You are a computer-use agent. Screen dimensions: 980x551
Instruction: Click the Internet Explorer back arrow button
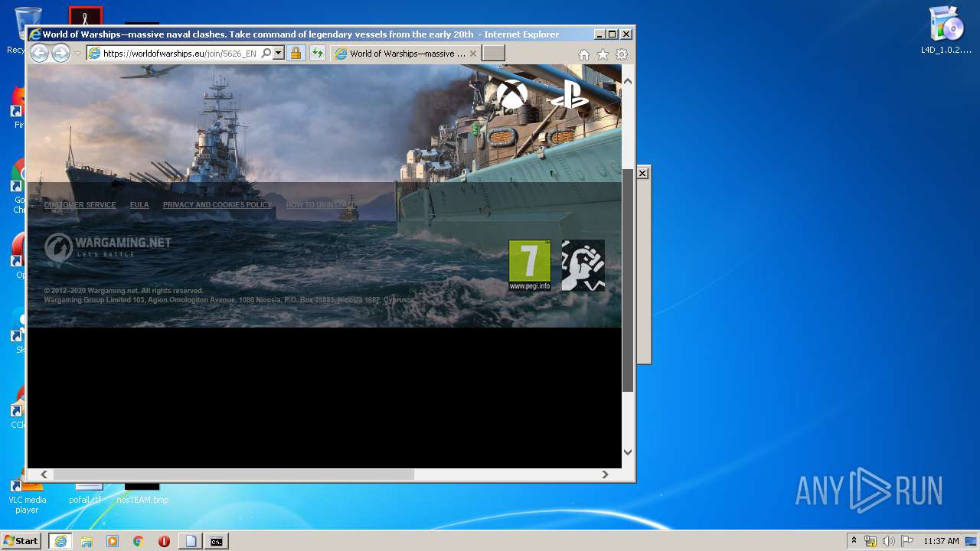(39, 53)
